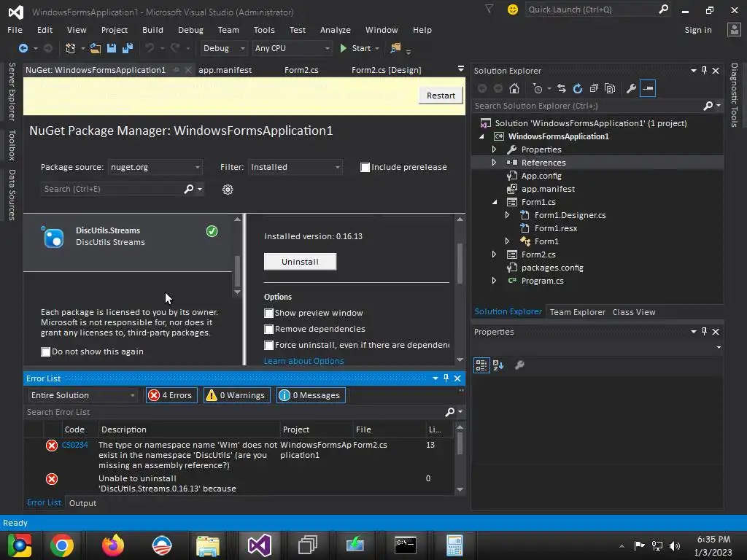Collapse the Form1.cs node
747x560 pixels.
[x=494, y=202]
